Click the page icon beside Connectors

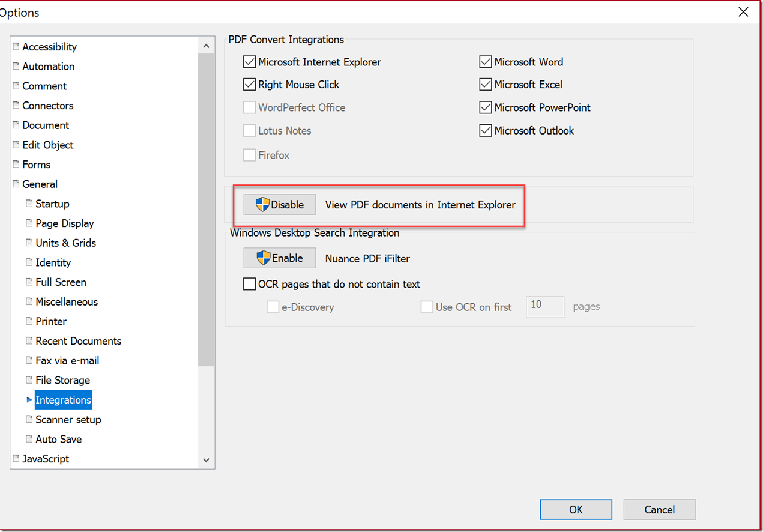(16, 105)
